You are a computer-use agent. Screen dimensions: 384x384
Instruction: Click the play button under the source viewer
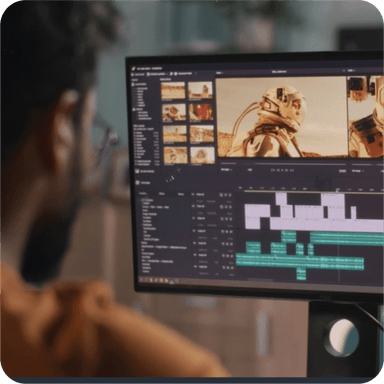coord(282,170)
